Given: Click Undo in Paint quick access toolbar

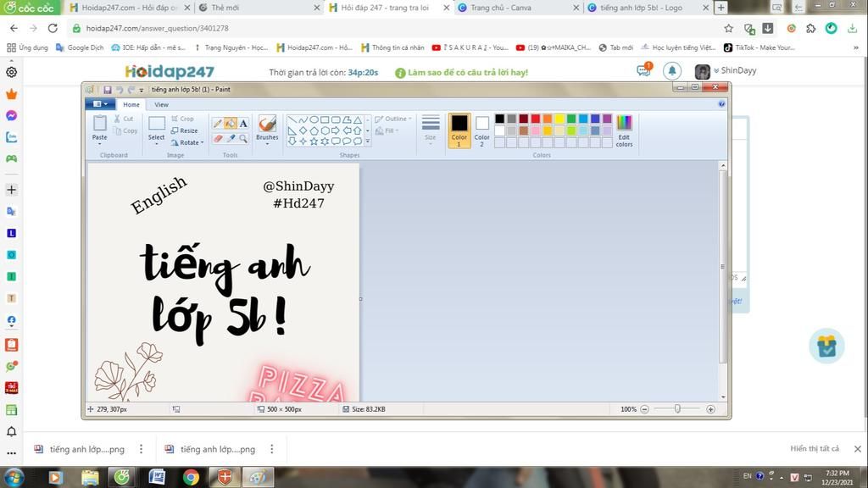Looking at the screenshot, I should coord(119,90).
